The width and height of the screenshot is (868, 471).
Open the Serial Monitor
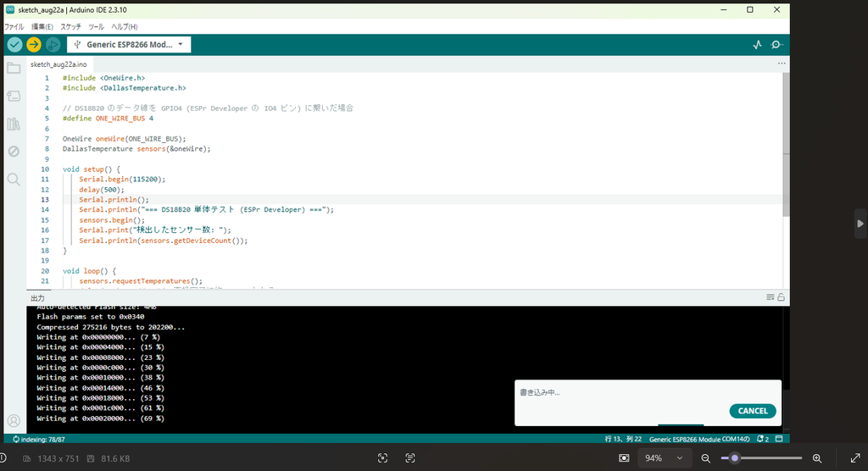pyautogui.click(x=776, y=45)
